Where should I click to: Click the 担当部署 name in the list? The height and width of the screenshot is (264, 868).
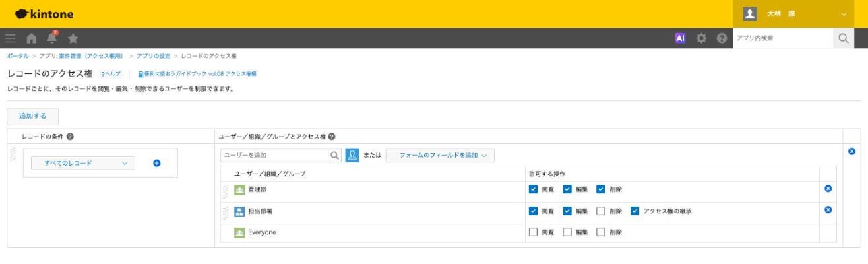261,211
